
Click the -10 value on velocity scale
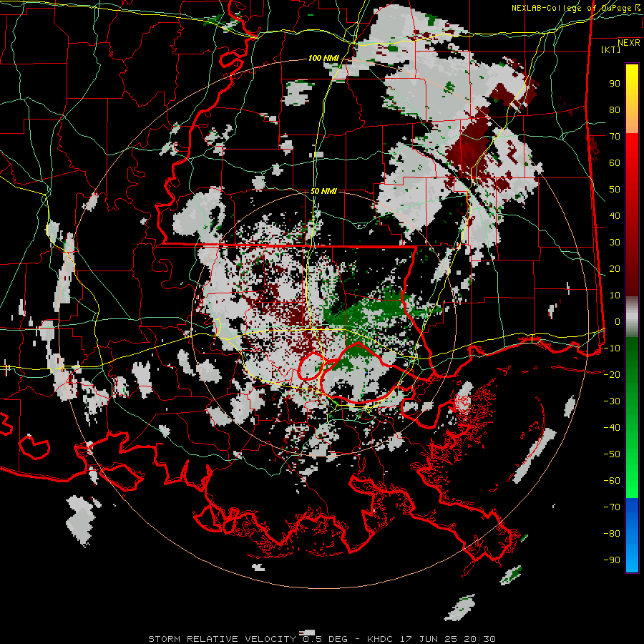point(612,348)
